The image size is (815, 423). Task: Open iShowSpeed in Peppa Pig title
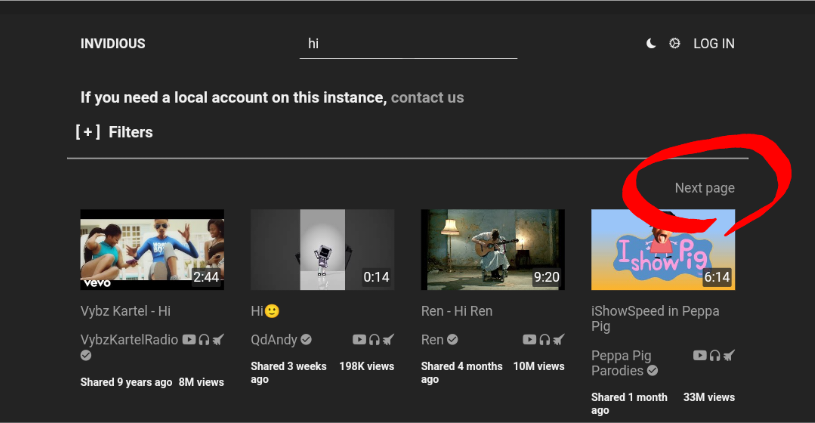[655, 319]
